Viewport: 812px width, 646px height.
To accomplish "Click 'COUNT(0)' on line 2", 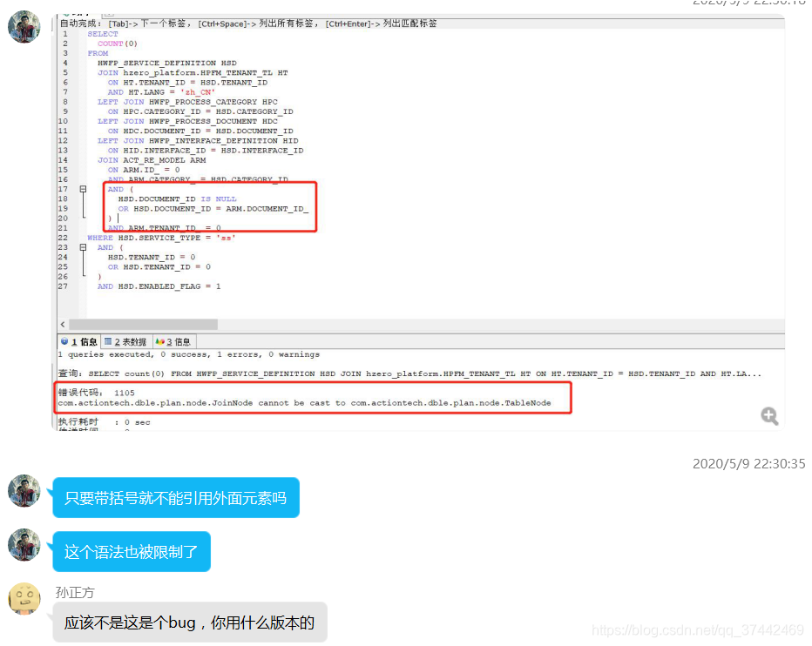I will 118,44.
